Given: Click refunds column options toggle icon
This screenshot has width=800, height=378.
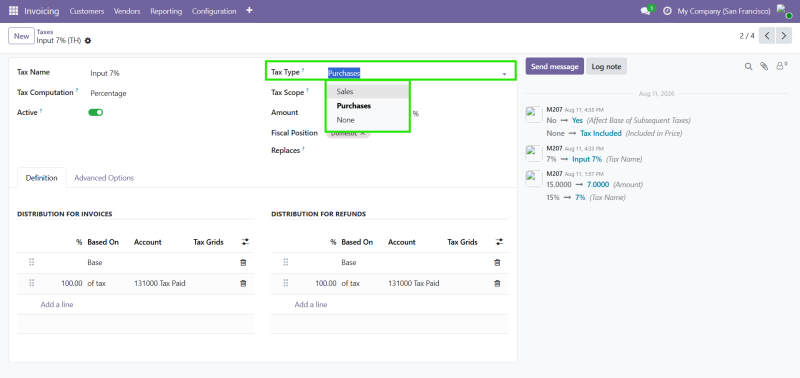Looking at the screenshot, I should click(x=499, y=242).
